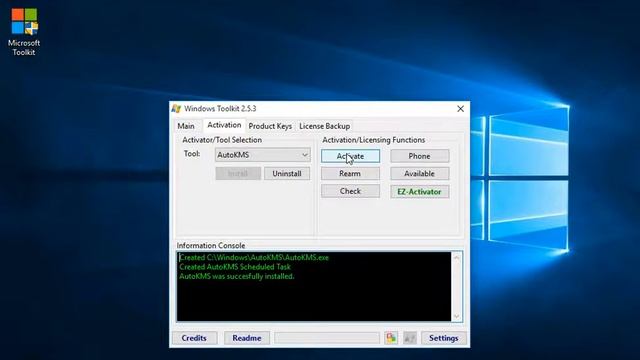Image resolution: width=640 pixels, height=360 pixels.
Task: Click the Phone activation button
Action: point(420,156)
